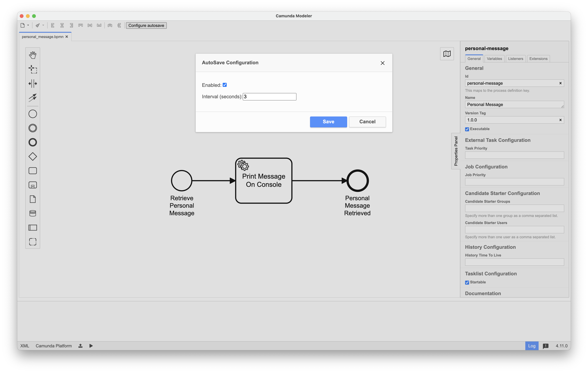Create a Group from palette

(x=33, y=242)
